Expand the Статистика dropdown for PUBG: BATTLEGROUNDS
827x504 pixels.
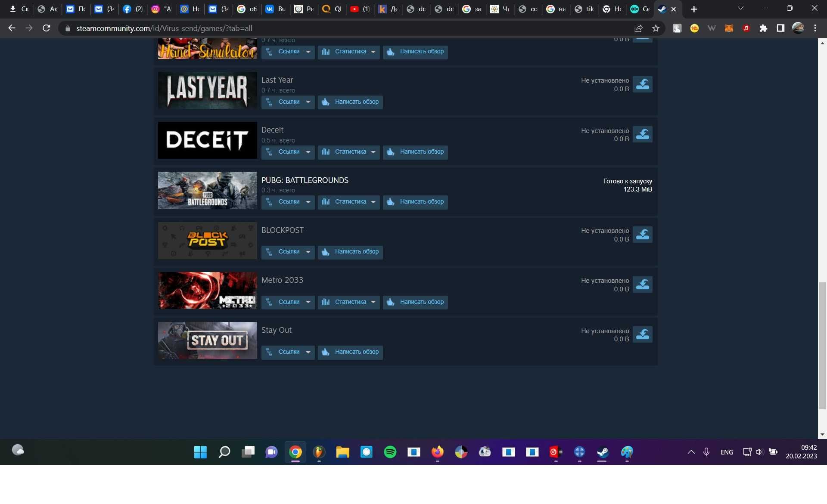tap(348, 202)
